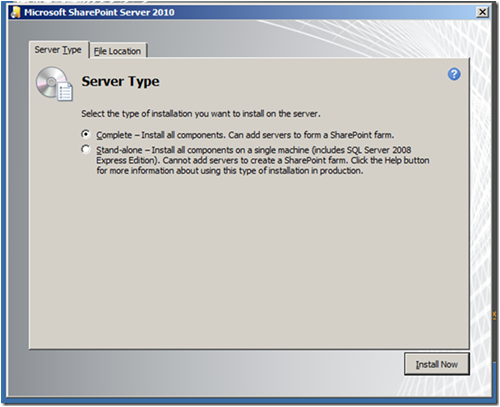500x407 pixels.
Task: Open the Server Type tab
Action: coord(58,50)
